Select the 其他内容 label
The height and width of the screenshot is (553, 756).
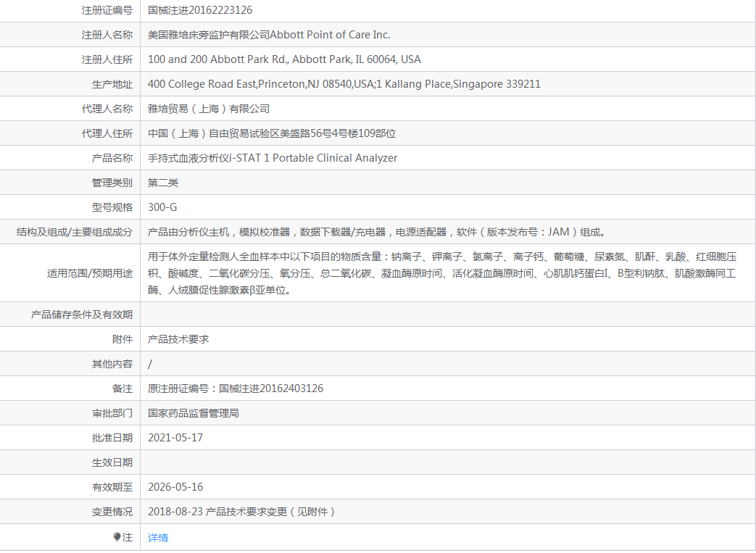[x=112, y=364]
